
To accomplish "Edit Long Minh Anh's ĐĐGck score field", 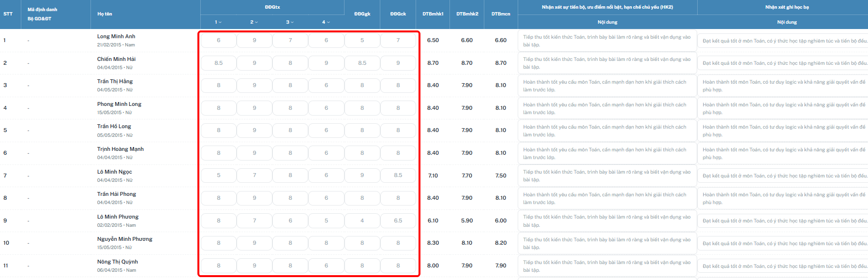I will coord(398,40).
